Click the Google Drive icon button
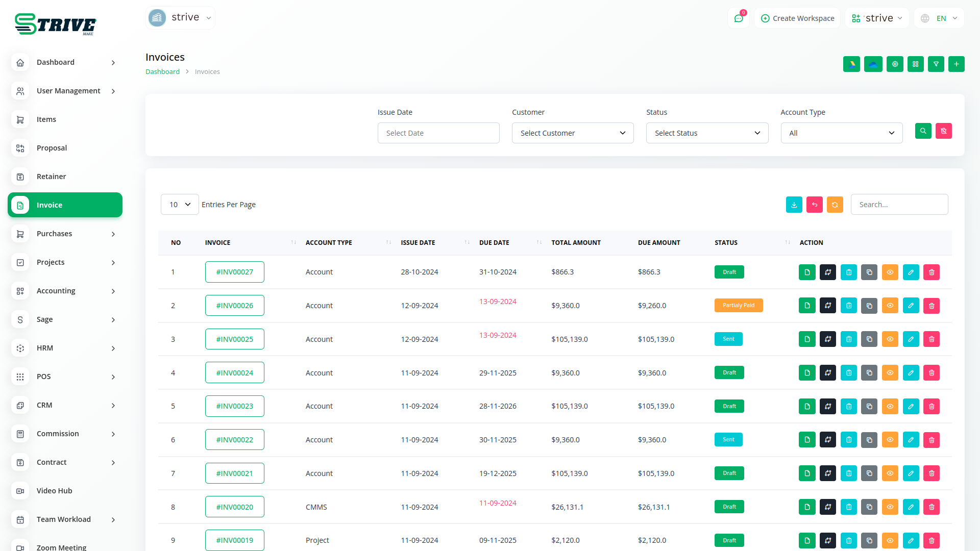 (851, 64)
